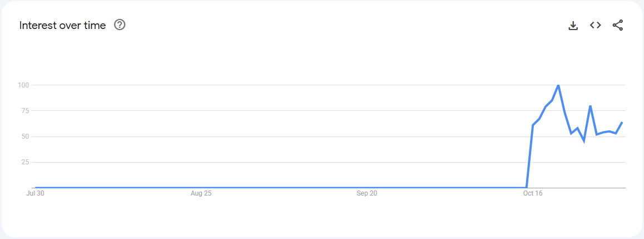Click the second spike near 80

pos(590,106)
